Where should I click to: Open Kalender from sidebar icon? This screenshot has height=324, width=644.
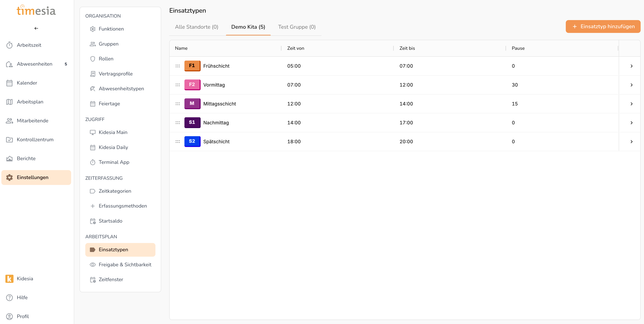[x=9, y=83]
